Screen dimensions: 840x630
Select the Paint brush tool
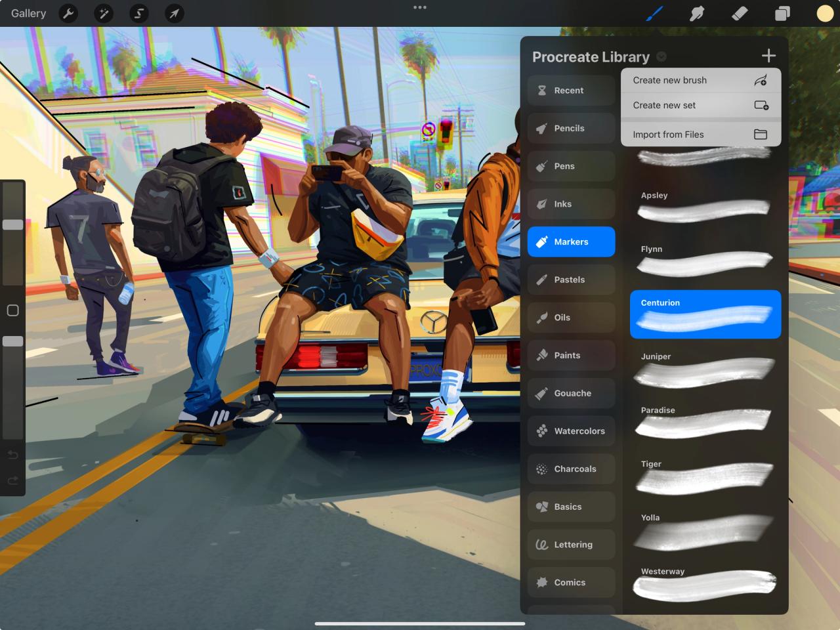[x=654, y=12]
